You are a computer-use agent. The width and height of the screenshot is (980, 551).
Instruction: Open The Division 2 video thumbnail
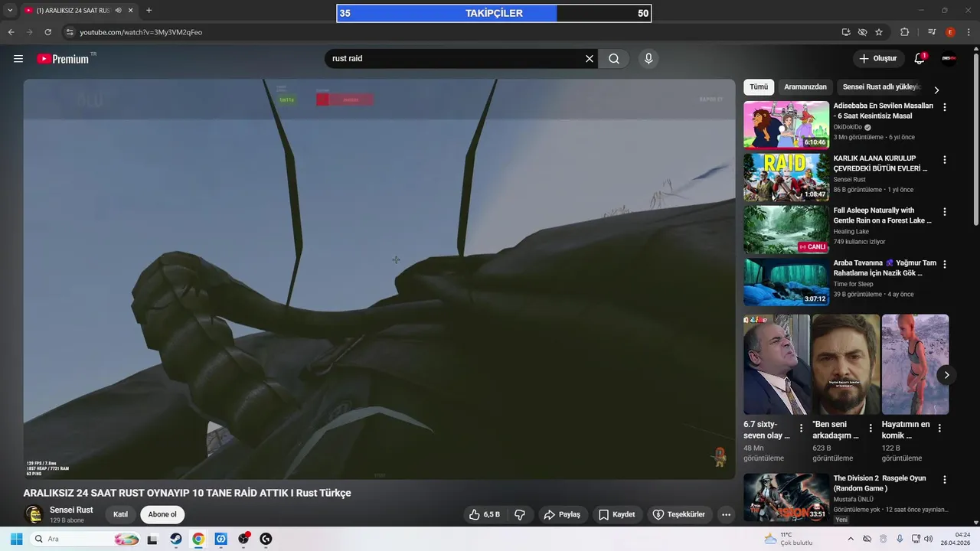click(x=786, y=497)
